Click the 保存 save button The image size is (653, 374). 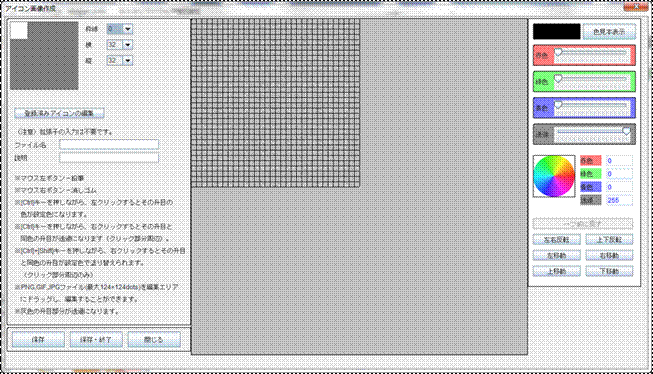pyautogui.click(x=38, y=339)
